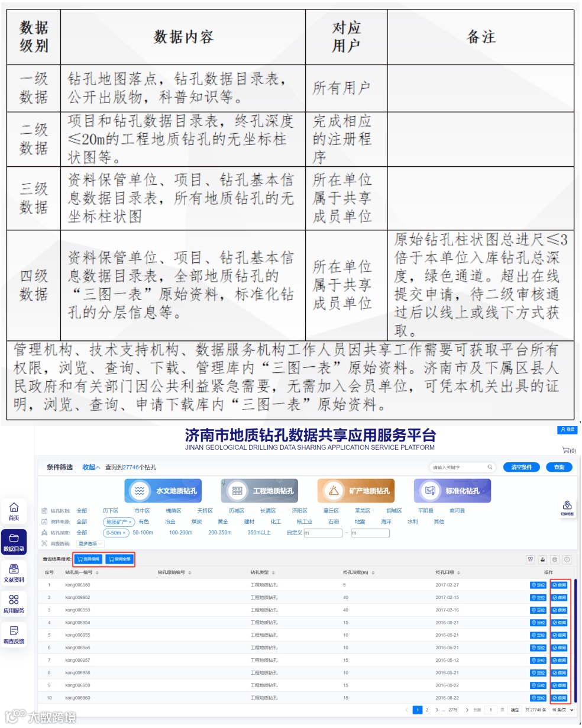
Task: Filter district by 槐荫区
Action: 173,511
